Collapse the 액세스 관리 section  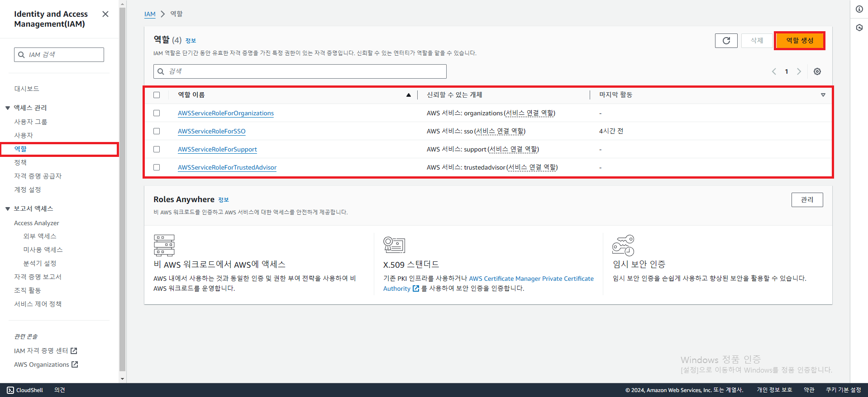(8, 108)
